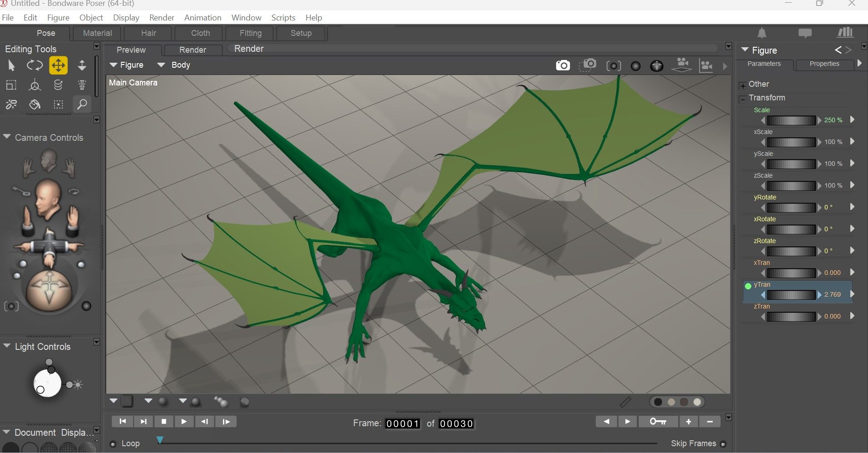Adjust the Scale parameter dial
This screenshot has width=868, height=453.
(x=791, y=120)
